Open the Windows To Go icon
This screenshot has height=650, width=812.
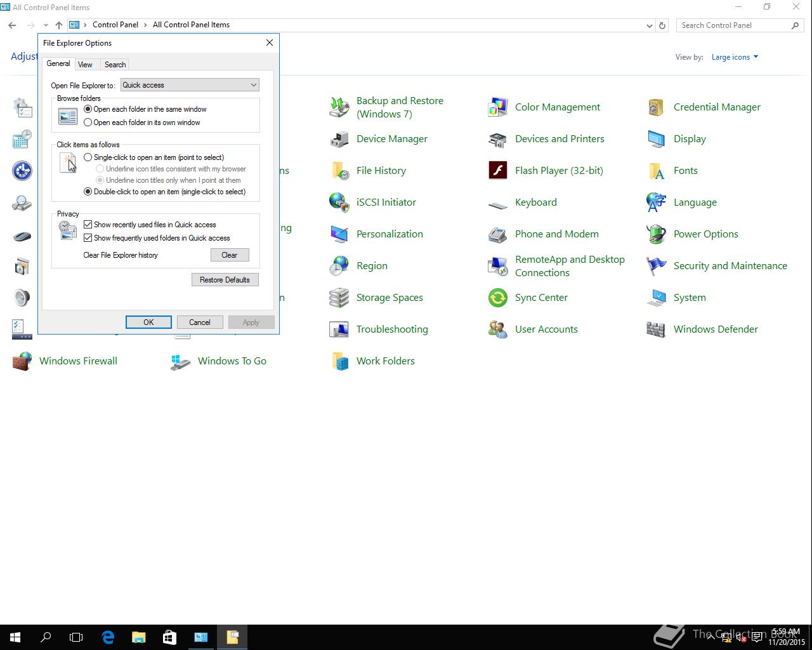tap(181, 361)
